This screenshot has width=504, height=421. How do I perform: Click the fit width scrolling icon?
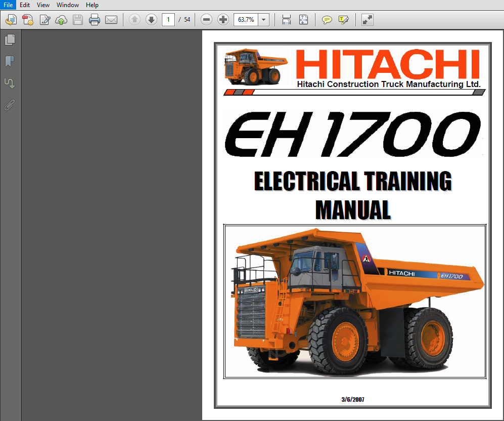point(287,20)
